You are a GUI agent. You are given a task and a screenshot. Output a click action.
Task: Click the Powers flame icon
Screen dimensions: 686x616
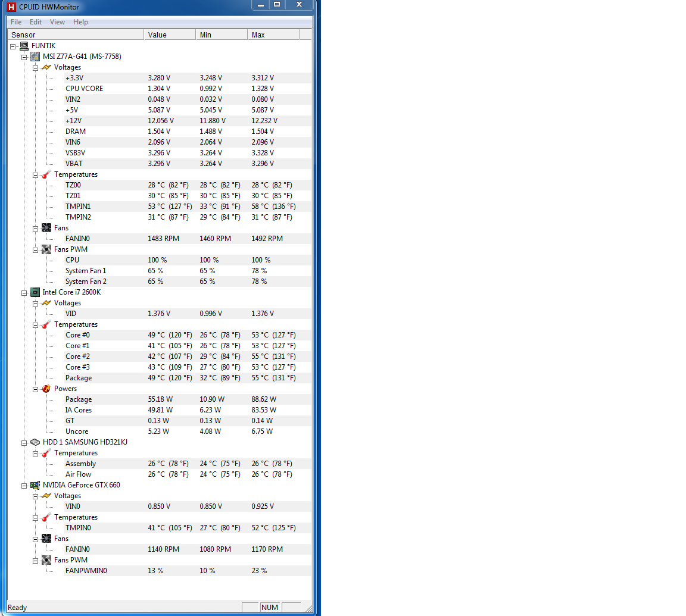[x=46, y=389]
